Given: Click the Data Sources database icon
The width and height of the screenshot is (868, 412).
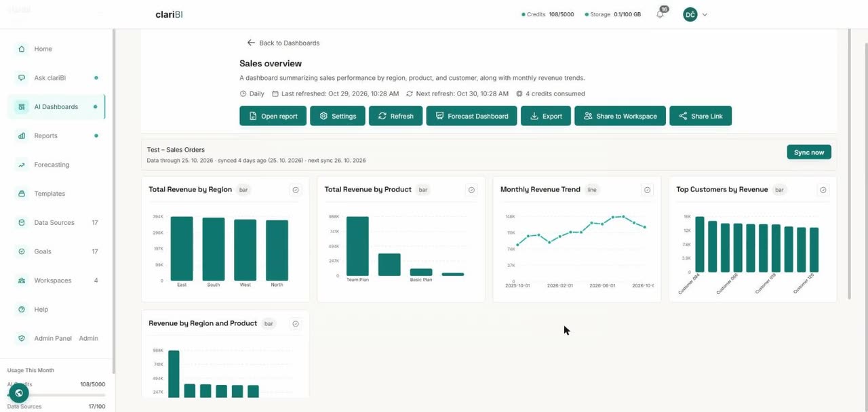Looking at the screenshot, I should (21, 222).
